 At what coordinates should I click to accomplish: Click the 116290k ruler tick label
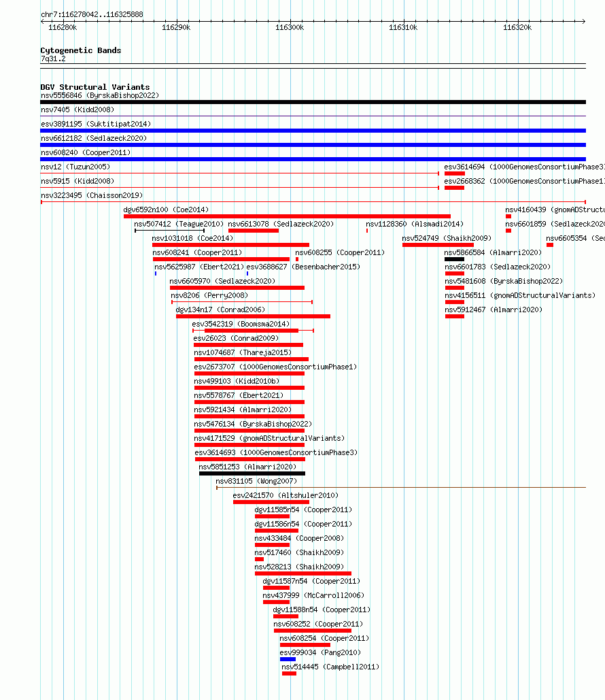[x=176, y=28]
